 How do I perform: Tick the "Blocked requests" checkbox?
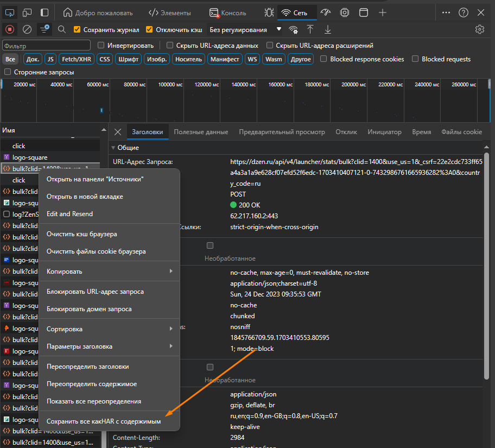[415, 59]
